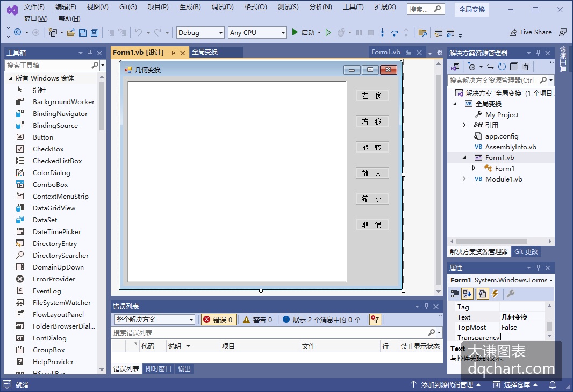Click the feedback person icon at top right
Viewport: 573px width, 392px height.
[563, 32]
